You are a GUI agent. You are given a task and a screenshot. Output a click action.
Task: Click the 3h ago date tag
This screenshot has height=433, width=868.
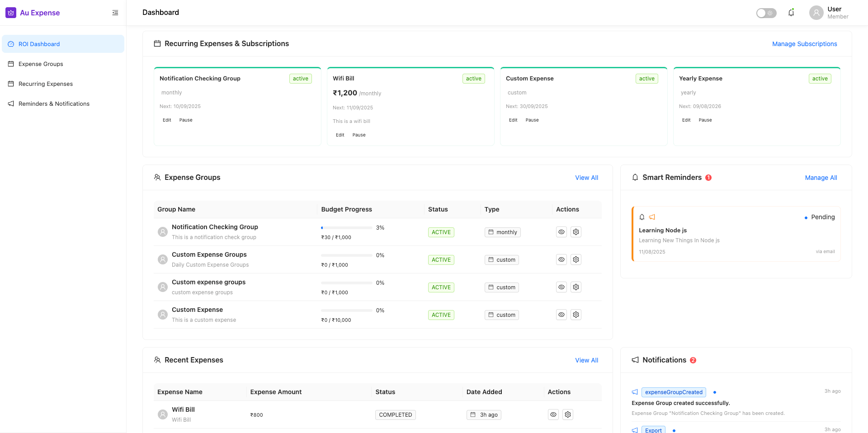point(484,415)
